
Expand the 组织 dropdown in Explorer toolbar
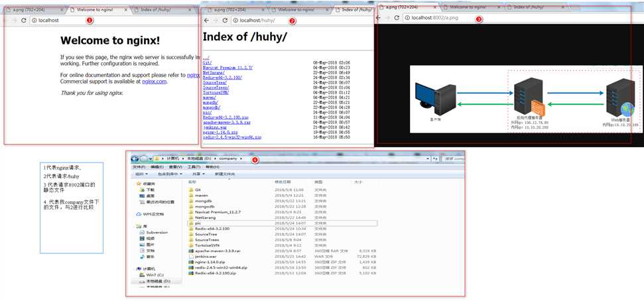tap(141, 174)
